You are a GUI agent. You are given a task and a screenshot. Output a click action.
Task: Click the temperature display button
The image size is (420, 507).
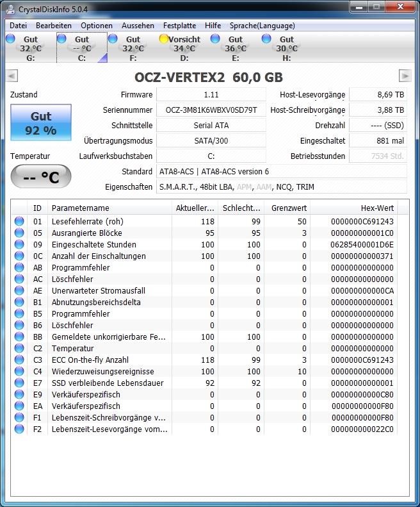click(x=41, y=176)
